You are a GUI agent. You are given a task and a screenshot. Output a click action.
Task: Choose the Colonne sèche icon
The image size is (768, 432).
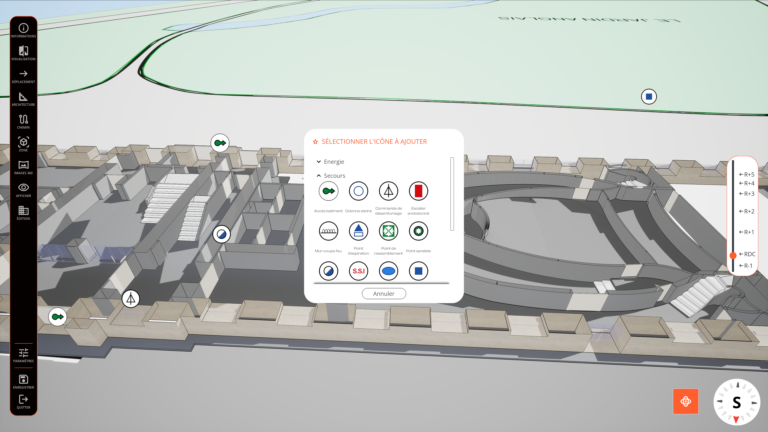click(358, 191)
